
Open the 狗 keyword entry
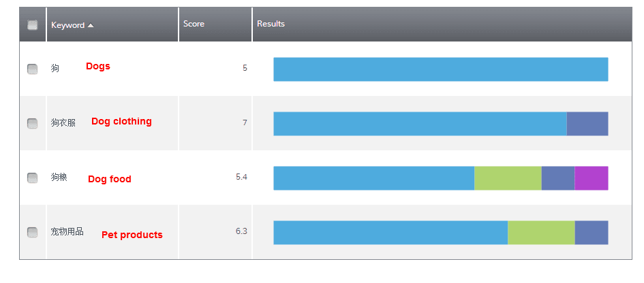55,68
